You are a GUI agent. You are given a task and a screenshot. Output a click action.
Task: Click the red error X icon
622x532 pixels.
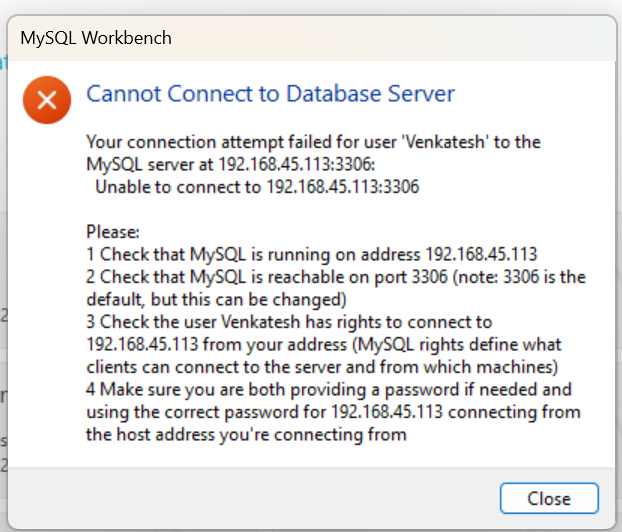tap(48, 100)
